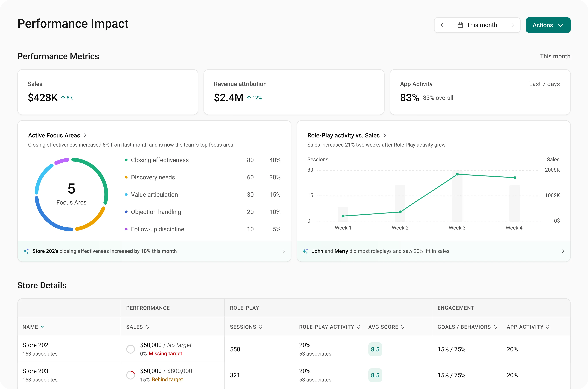
Task: Click Store 203 sessions value 321
Action: [x=235, y=375]
